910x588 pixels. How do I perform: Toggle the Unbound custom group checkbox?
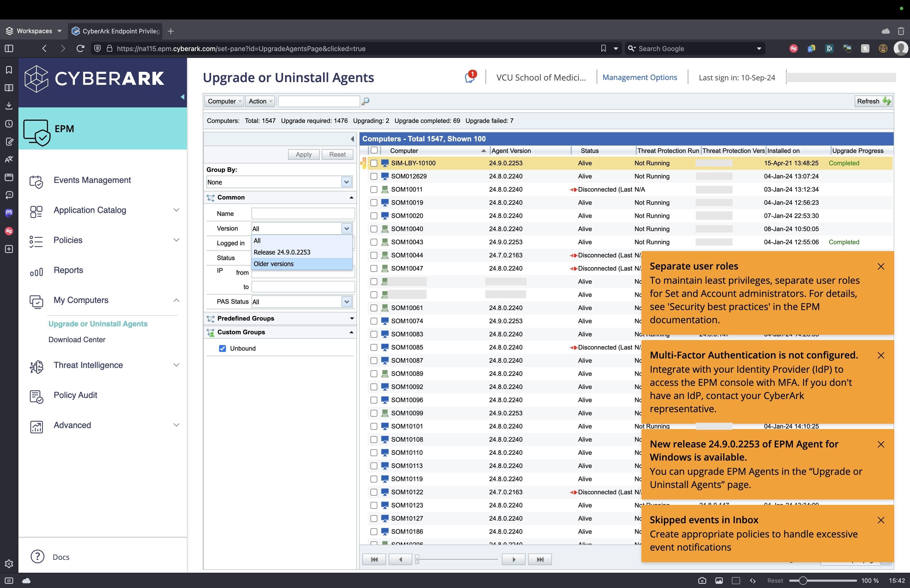click(222, 348)
